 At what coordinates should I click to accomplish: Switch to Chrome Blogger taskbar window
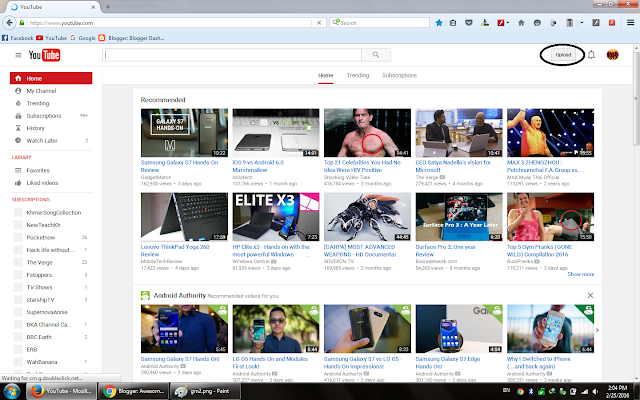click(x=133, y=391)
